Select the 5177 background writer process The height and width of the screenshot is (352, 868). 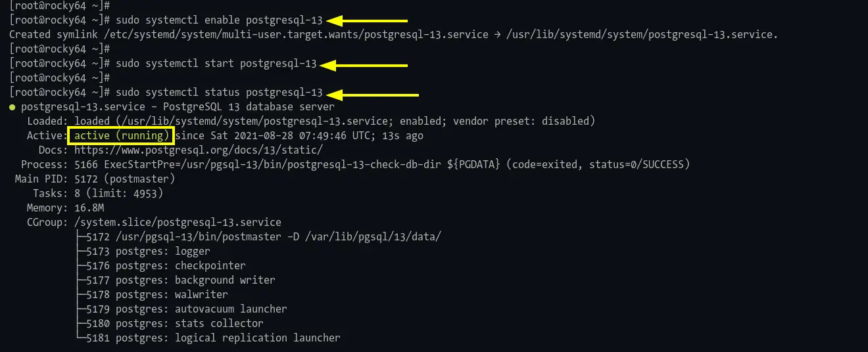(176, 280)
